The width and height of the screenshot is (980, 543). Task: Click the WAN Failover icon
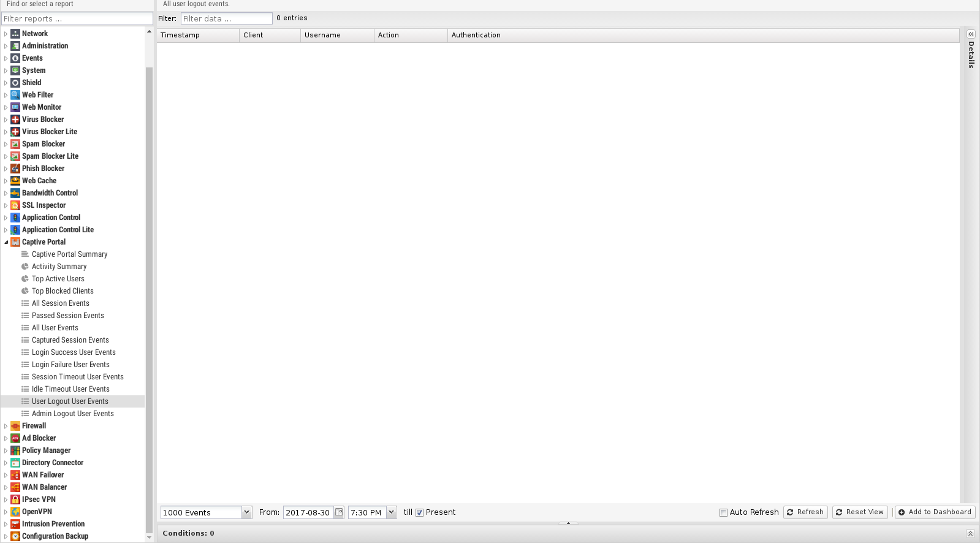pos(15,475)
